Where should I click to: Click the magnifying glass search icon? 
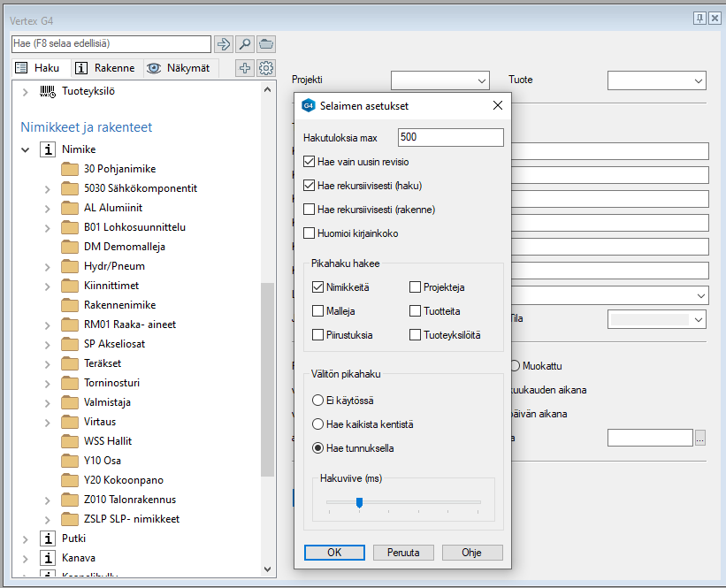(244, 43)
